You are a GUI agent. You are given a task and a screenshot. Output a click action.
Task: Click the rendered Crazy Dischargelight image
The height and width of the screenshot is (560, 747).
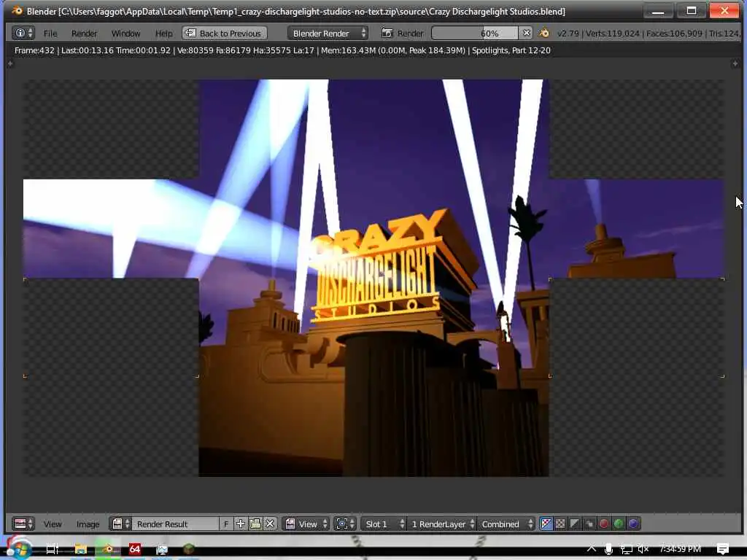(373, 278)
